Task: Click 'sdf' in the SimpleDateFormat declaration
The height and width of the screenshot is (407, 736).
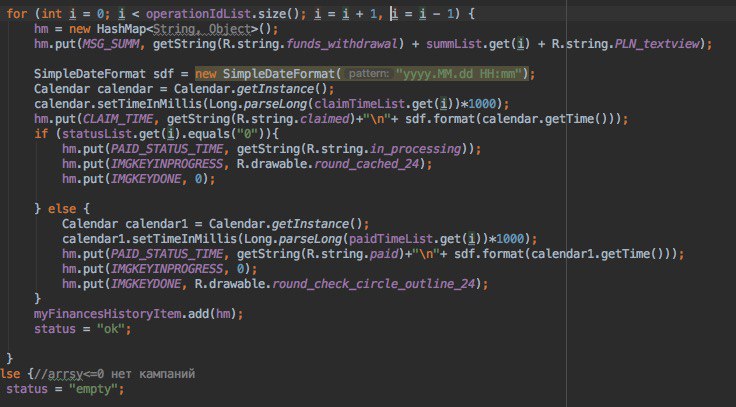Action: 163,74
